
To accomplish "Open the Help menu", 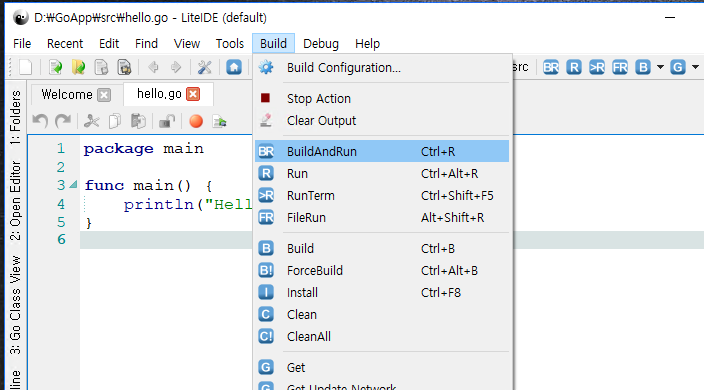I will tap(368, 44).
